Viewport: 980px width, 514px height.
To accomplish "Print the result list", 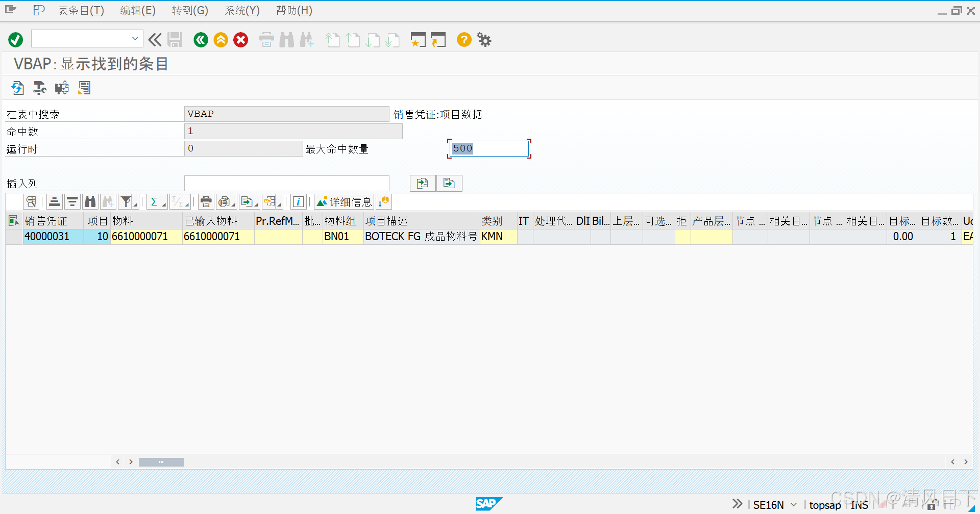I will 206,201.
